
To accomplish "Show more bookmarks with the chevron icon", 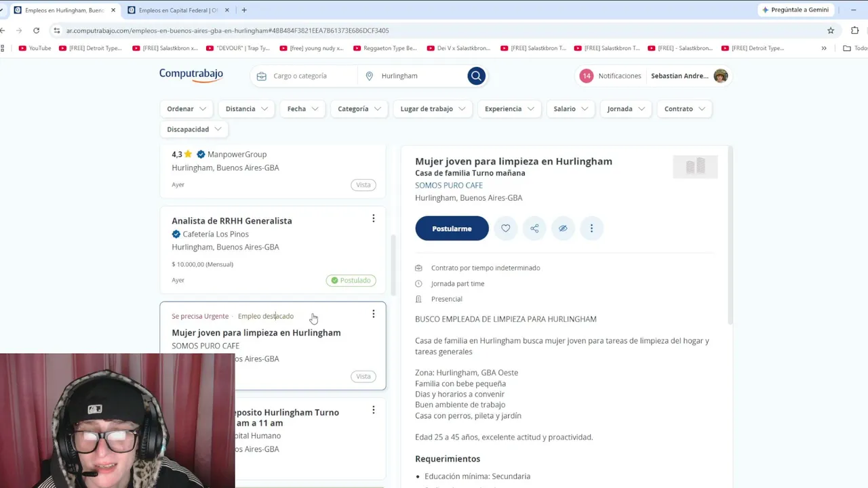I will [x=824, y=48].
